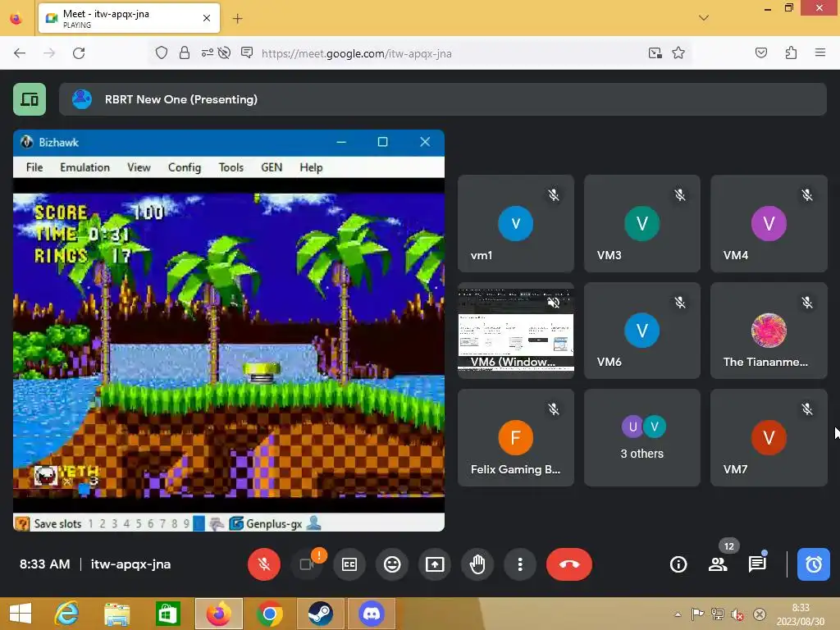The image size is (840, 630).
Task: Turn on the camera button
Action: point(307,564)
